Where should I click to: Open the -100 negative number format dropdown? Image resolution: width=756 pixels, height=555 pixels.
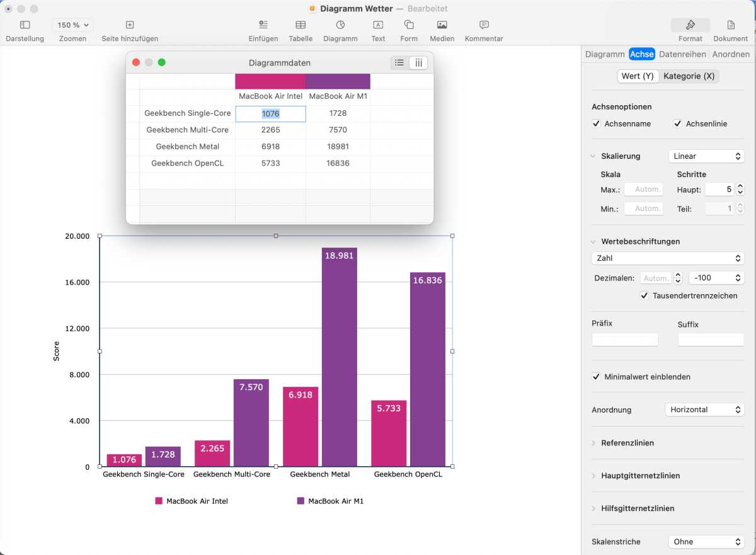tap(716, 278)
